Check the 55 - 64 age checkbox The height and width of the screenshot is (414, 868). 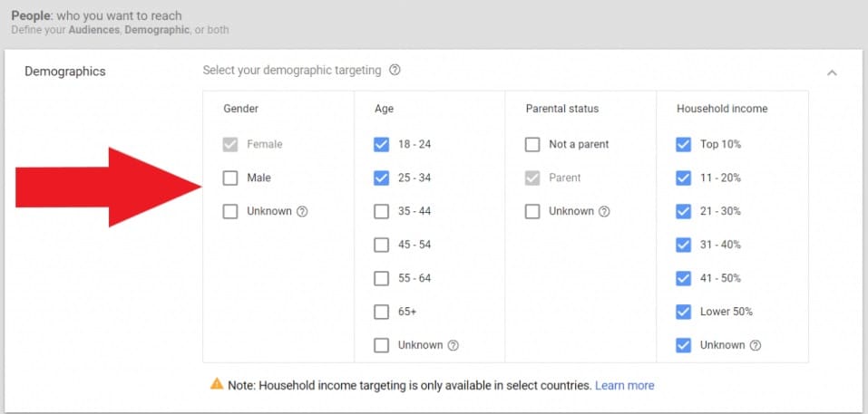[382, 278]
